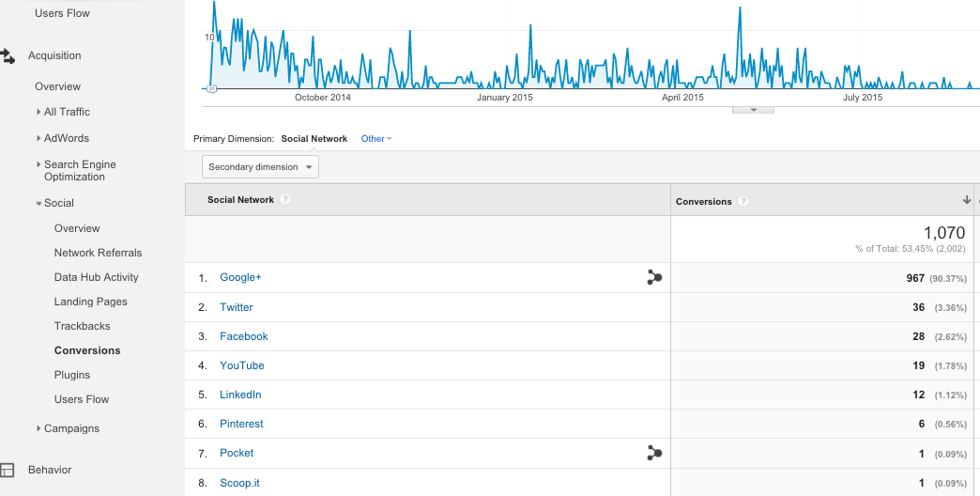Click Pinterest conversions value 6
This screenshot has width=980, height=496.
(922, 424)
